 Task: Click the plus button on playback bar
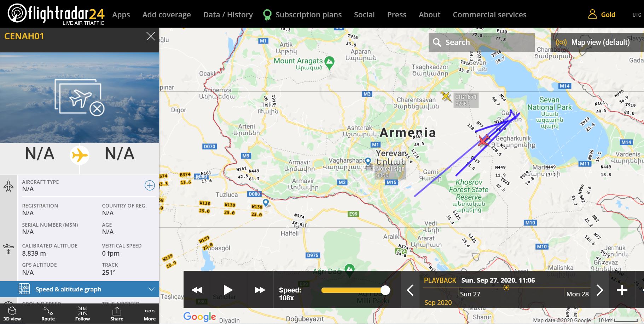coord(622,290)
